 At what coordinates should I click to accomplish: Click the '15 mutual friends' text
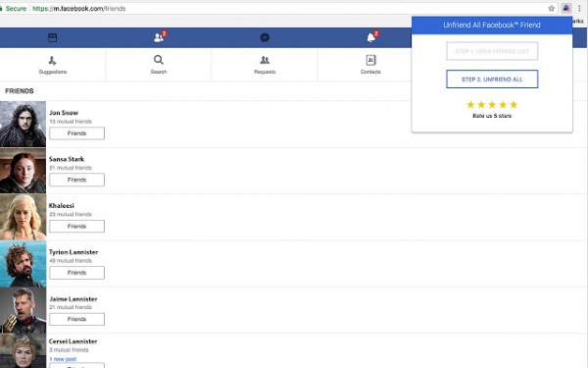click(71, 122)
